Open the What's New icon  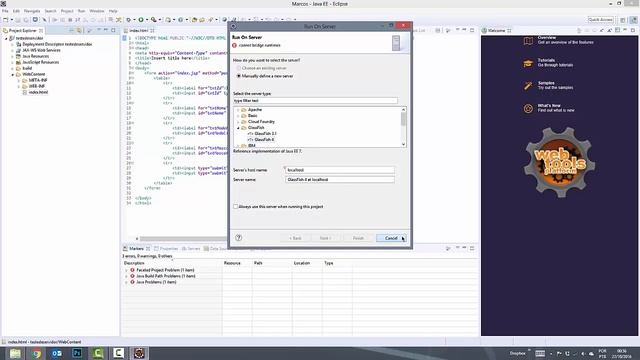(528, 109)
